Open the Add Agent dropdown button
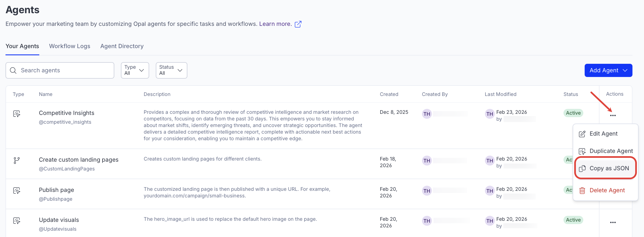 click(x=608, y=70)
